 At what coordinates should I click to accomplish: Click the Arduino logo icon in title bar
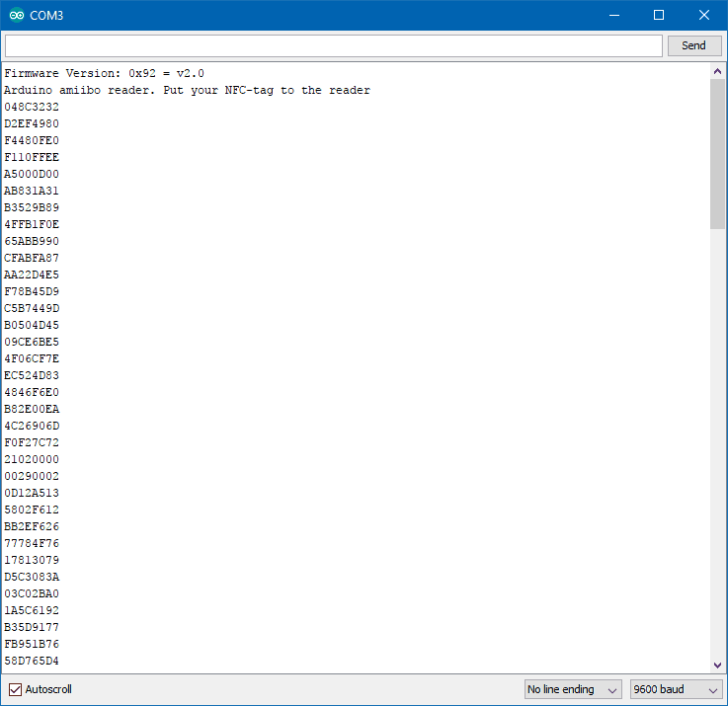click(17, 16)
